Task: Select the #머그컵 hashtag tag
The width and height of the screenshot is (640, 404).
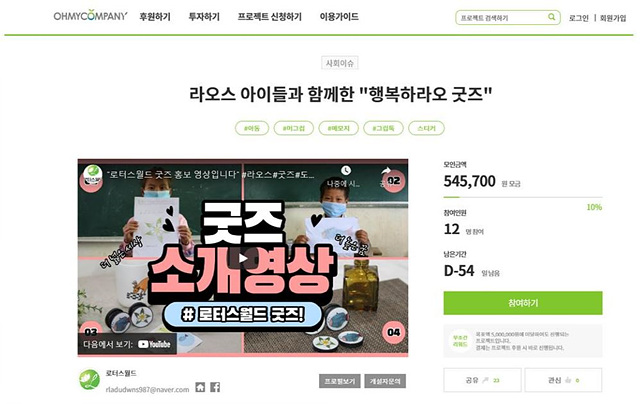Action: coord(294,128)
